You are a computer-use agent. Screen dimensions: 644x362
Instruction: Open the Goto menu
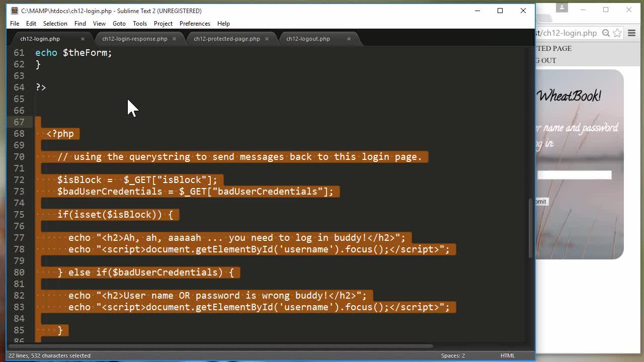point(119,24)
